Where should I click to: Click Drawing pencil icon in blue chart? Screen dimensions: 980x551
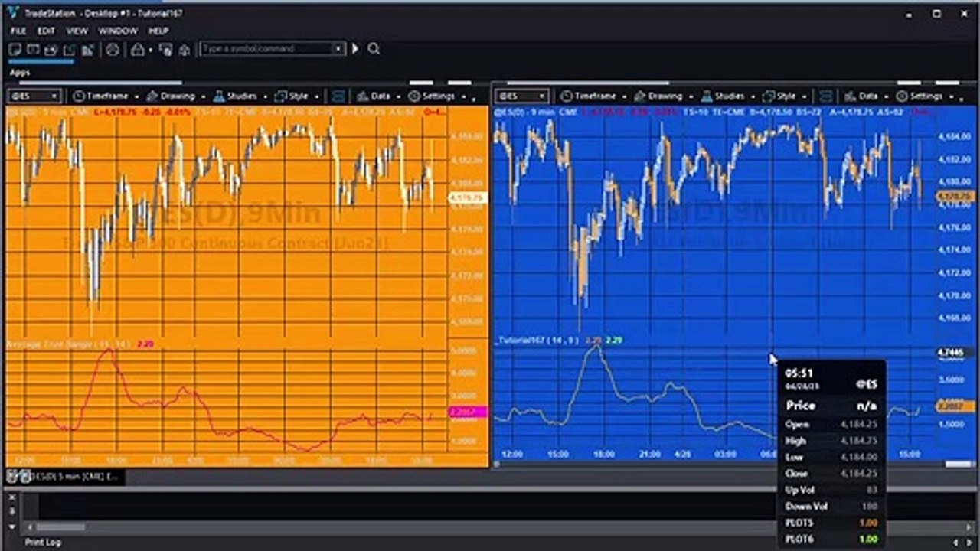[639, 96]
